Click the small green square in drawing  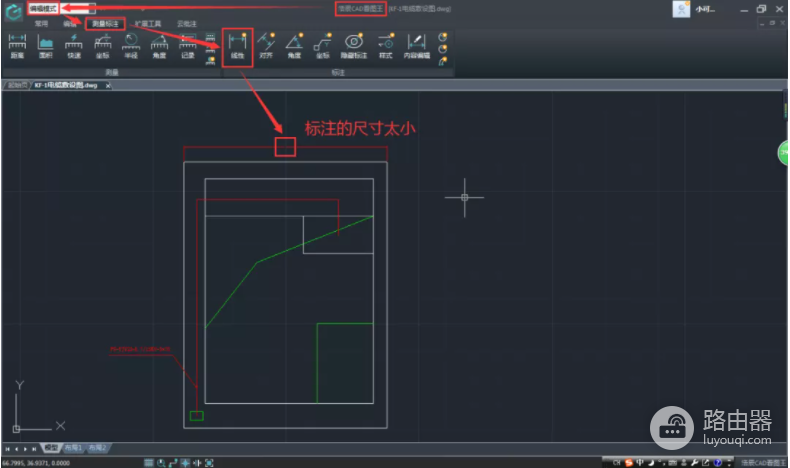(x=196, y=416)
